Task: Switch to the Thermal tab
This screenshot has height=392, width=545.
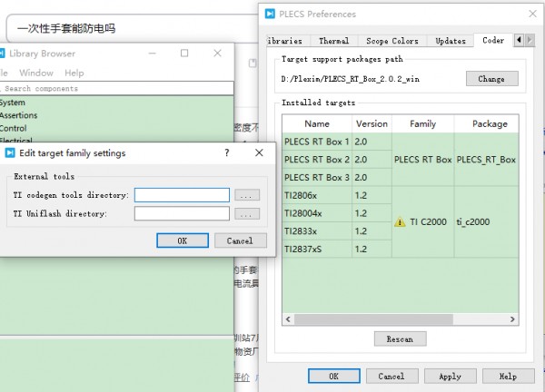Action: [x=333, y=41]
